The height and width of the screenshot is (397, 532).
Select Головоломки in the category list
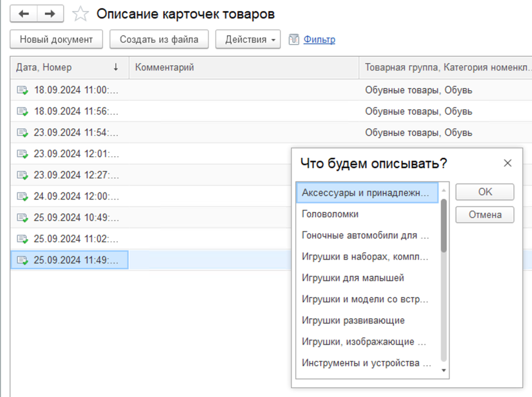(330, 214)
